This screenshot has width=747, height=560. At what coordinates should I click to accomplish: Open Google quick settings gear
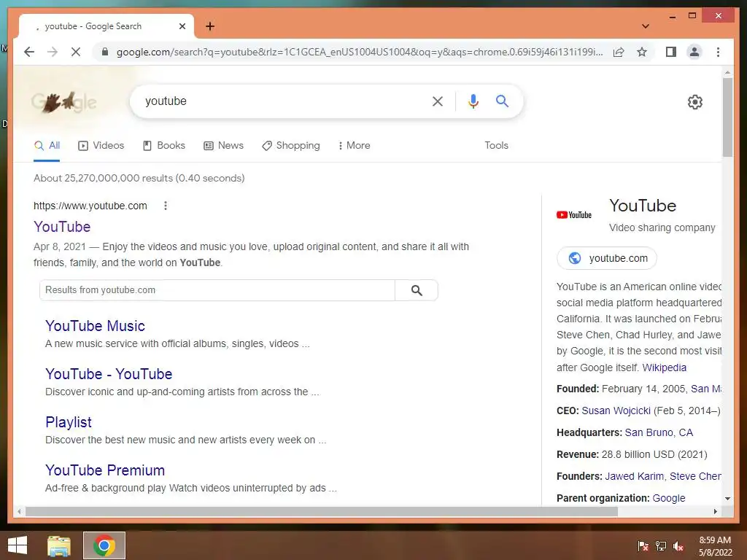coord(694,102)
